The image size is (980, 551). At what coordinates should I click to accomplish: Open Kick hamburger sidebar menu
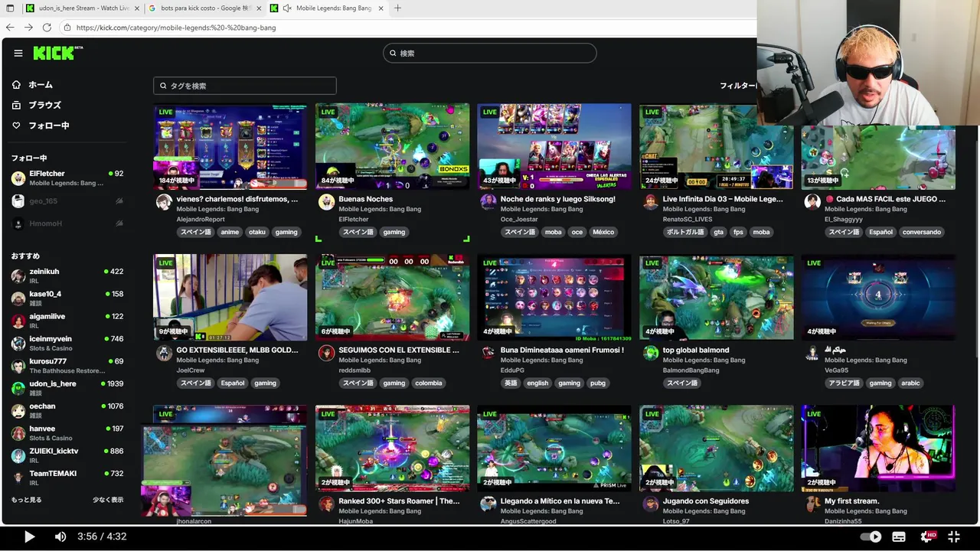click(18, 53)
